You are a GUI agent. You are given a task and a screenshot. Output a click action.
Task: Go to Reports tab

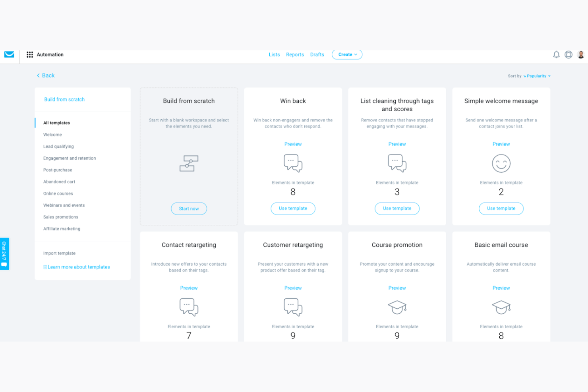pyautogui.click(x=295, y=55)
